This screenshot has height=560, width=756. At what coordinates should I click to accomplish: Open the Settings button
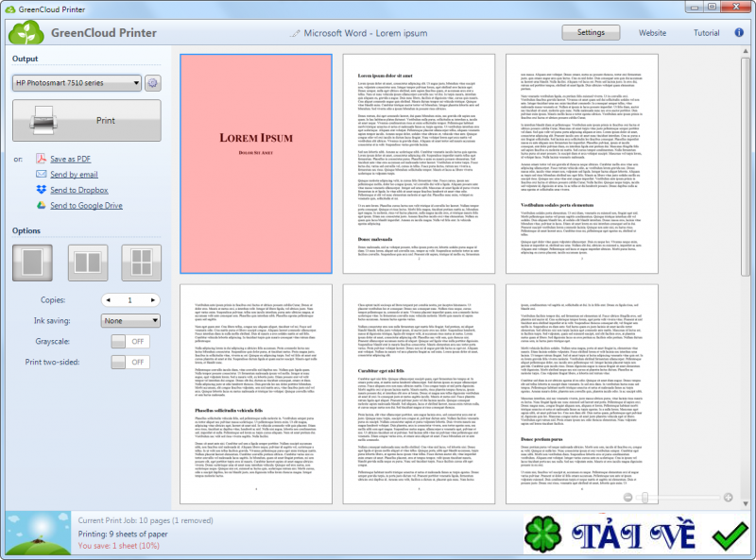591,32
